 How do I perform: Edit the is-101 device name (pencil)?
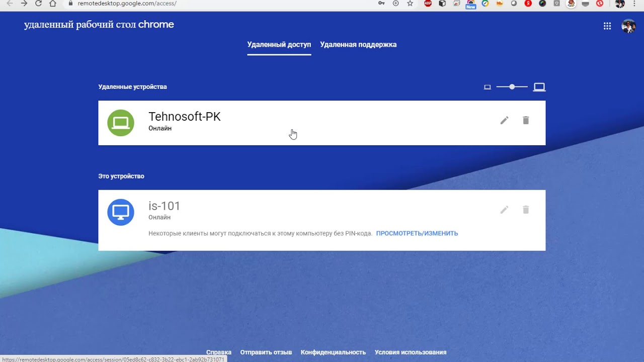(x=504, y=210)
